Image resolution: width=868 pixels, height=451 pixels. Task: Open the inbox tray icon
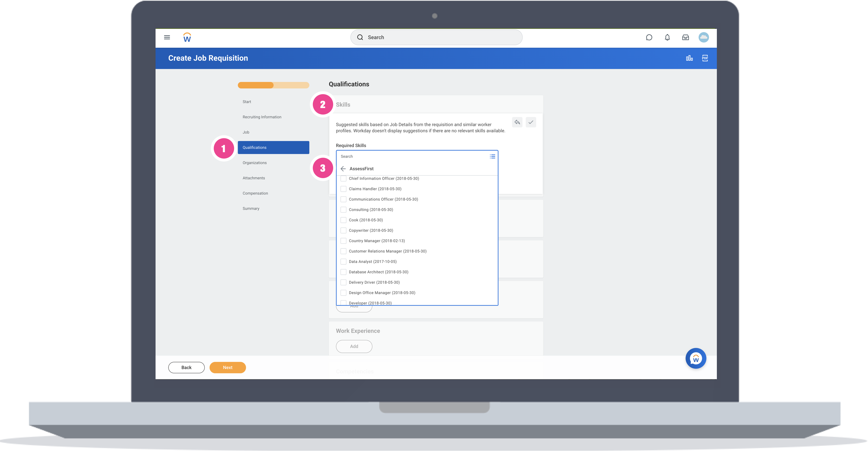point(685,37)
